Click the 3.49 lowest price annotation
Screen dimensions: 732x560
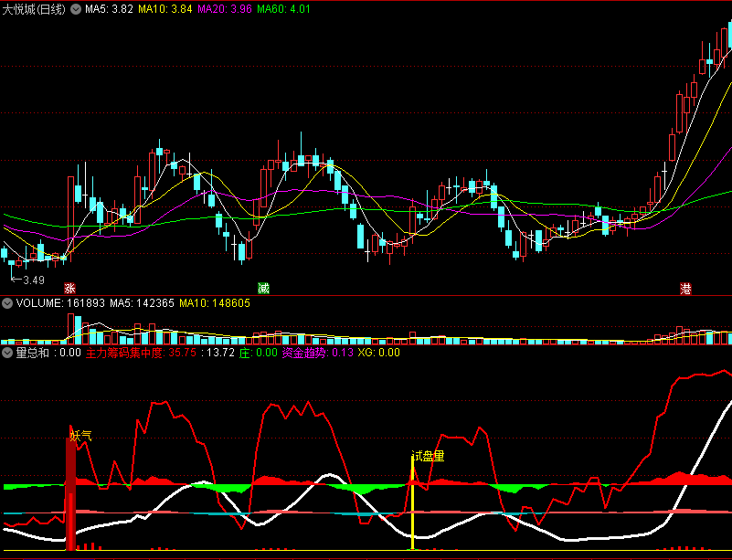coord(28,280)
